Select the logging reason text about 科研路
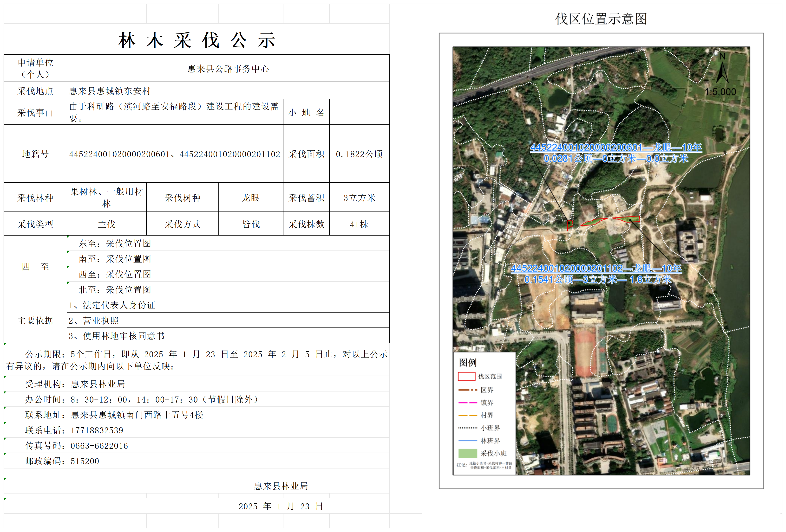The height and width of the screenshot is (532, 786). click(175, 112)
